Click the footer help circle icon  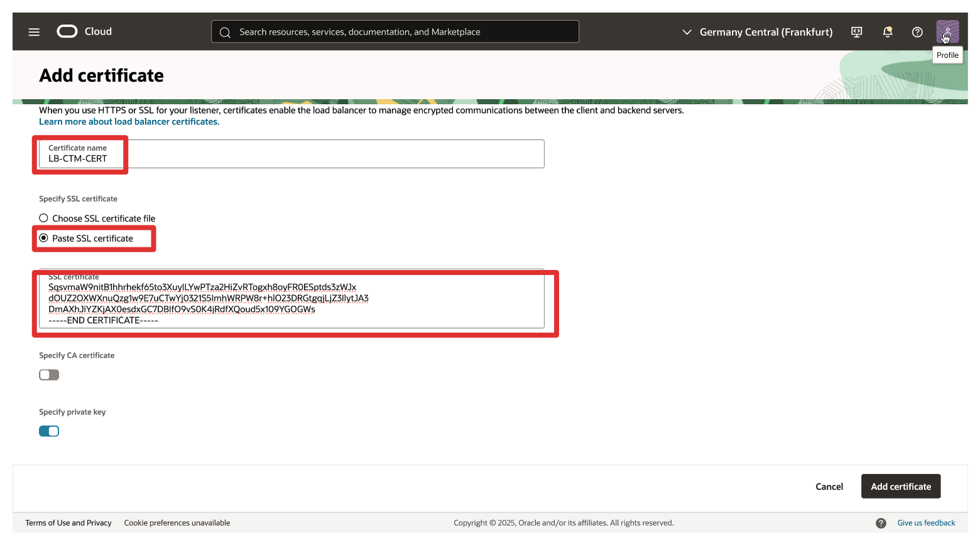tap(881, 523)
